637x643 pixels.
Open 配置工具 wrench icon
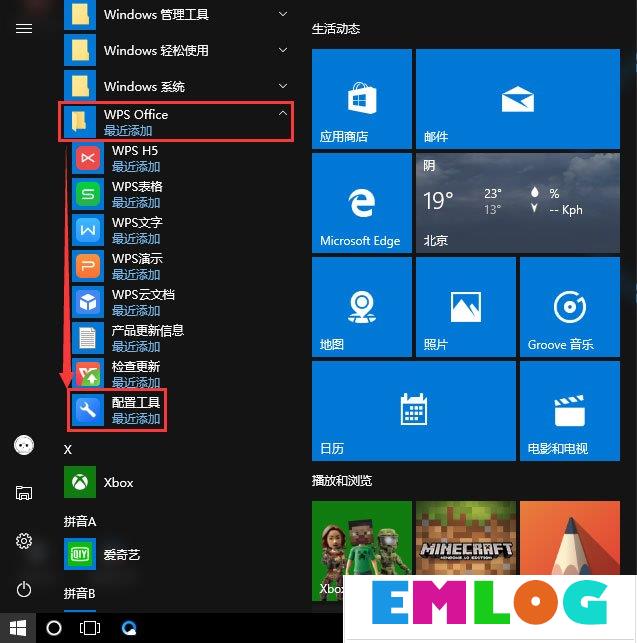click(x=88, y=410)
